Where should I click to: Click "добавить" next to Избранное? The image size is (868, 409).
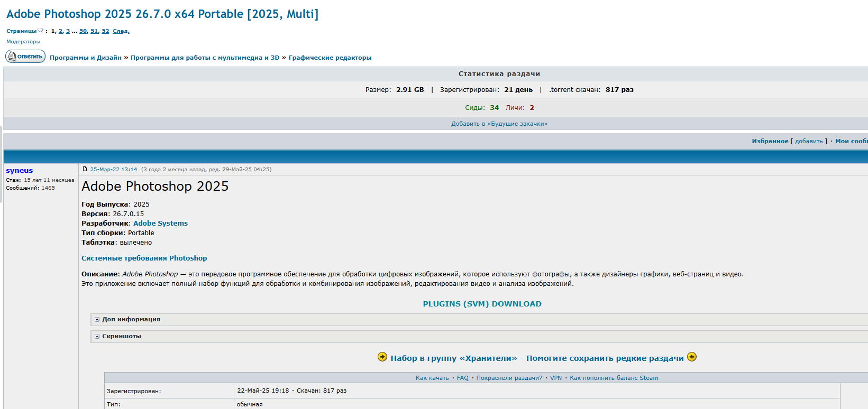tap(809, 141)
